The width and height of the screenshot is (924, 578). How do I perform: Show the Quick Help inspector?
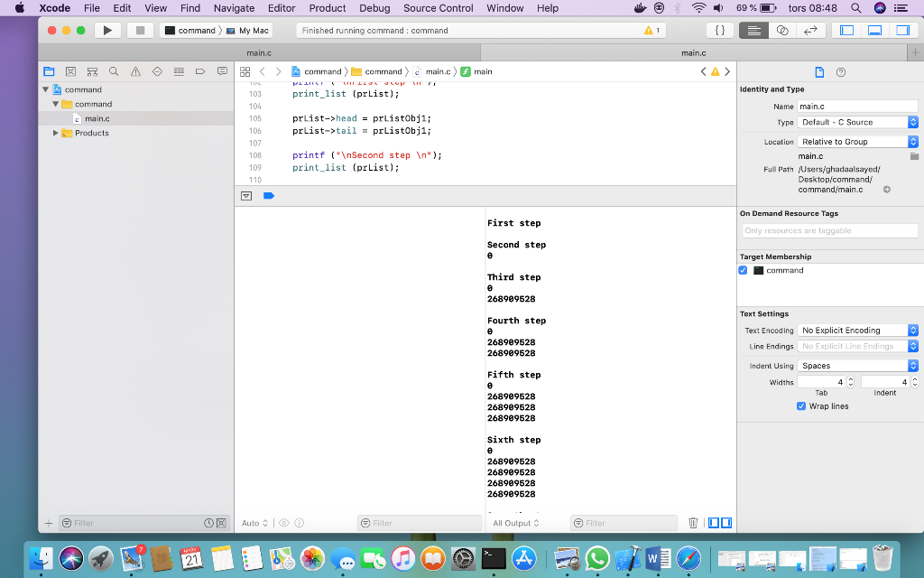click(x=841, y=72)
